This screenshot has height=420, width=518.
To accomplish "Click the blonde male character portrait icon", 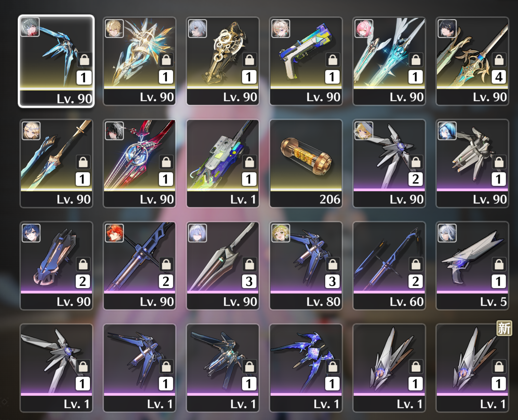I will pos(114,28).
